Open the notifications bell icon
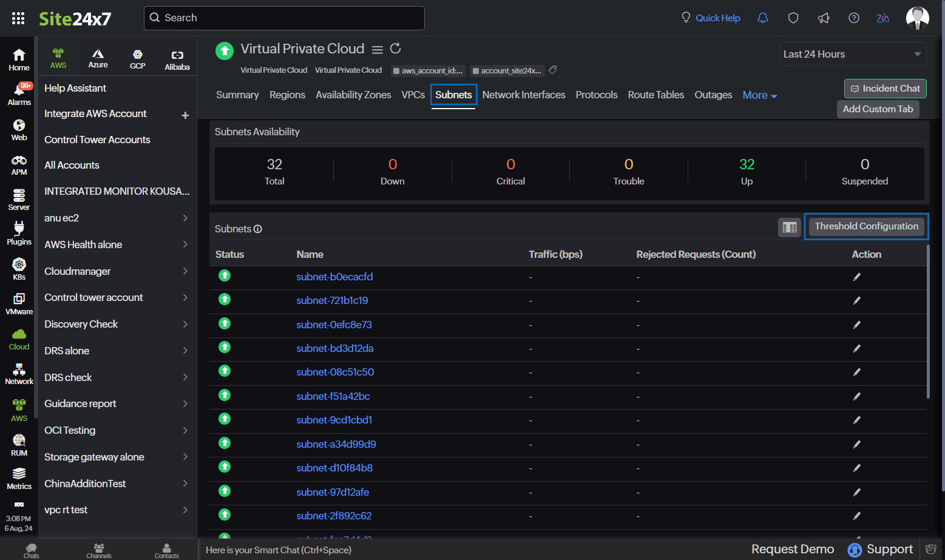The width and height of the screenshot is (945, 560). pos(763,18)
